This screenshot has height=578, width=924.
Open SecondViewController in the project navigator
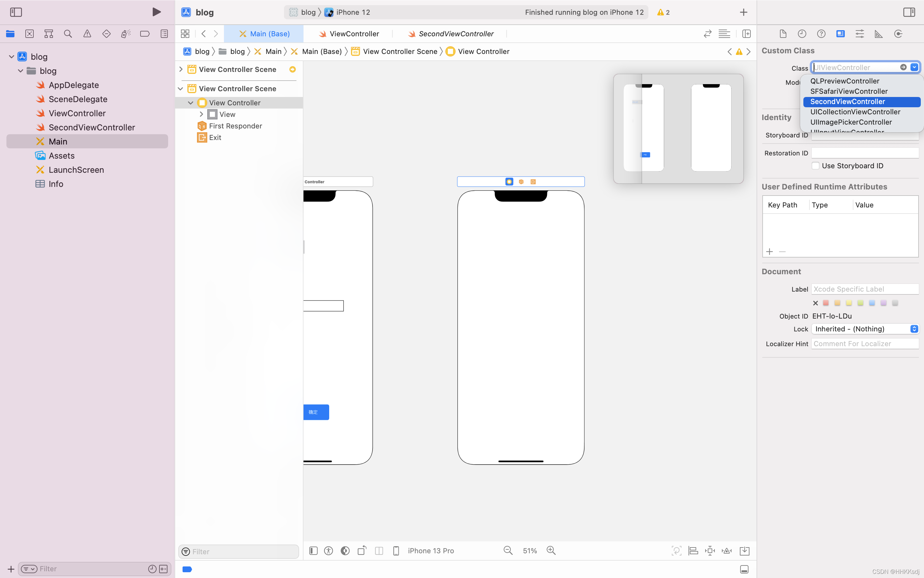[92, 127]
